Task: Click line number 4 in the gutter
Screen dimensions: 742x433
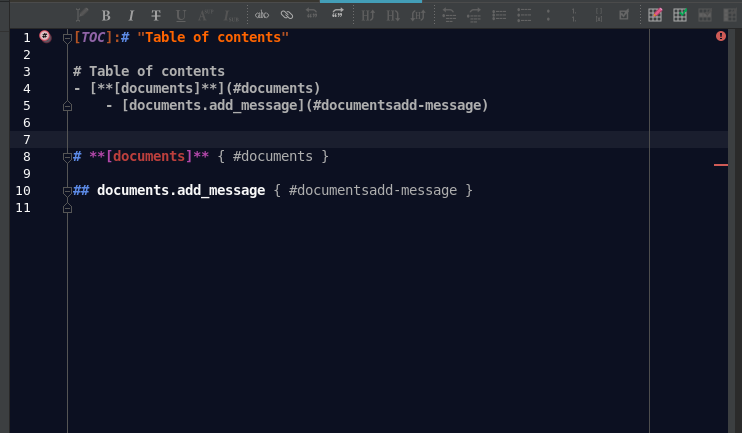Action: [27, 88]
